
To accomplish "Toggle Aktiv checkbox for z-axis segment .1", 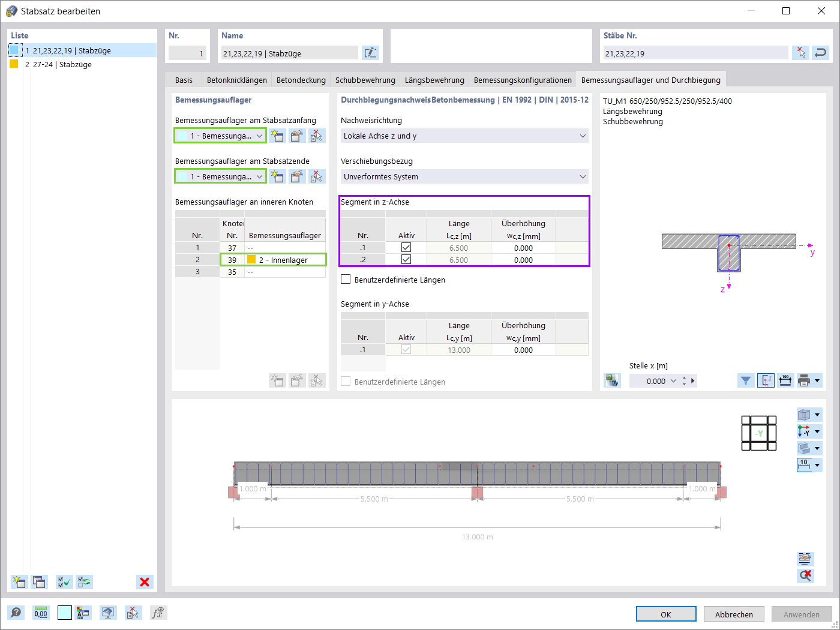I will (x=406, y=247).
